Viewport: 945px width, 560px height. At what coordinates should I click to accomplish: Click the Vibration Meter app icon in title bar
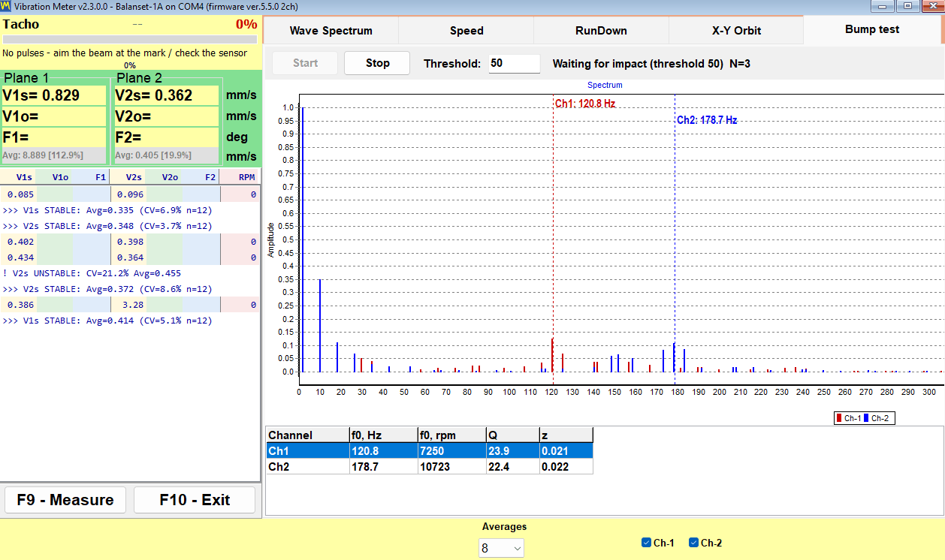click(x=6, y=6)
